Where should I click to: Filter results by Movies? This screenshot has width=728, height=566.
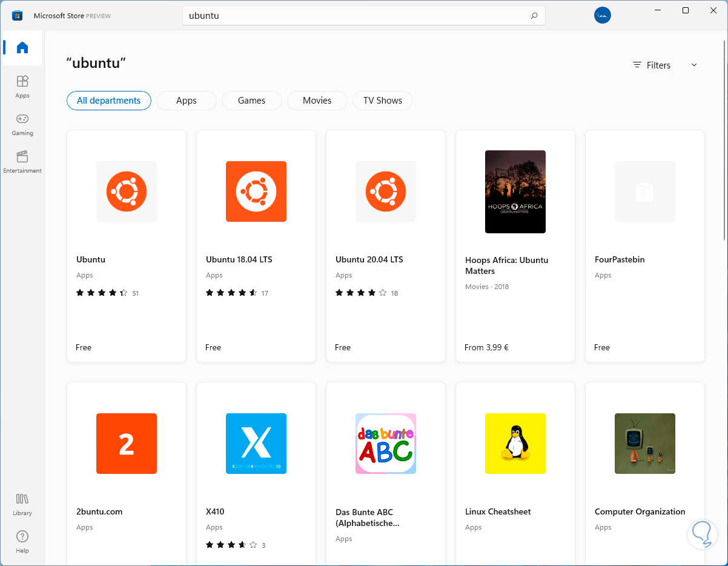click(317, 101)
